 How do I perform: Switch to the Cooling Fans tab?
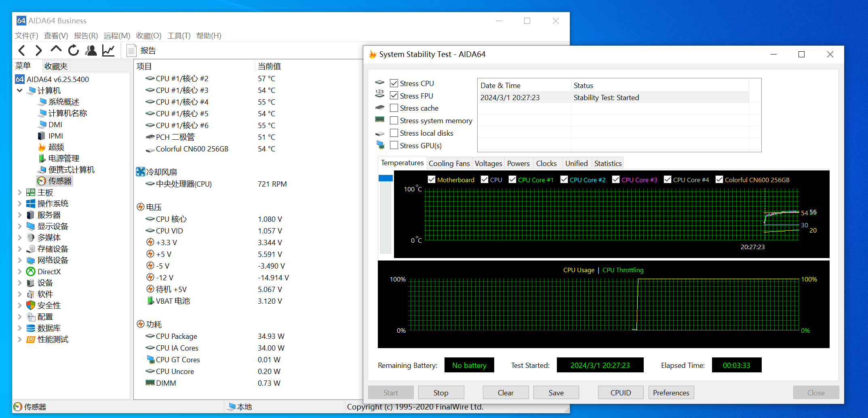[449, 163]
